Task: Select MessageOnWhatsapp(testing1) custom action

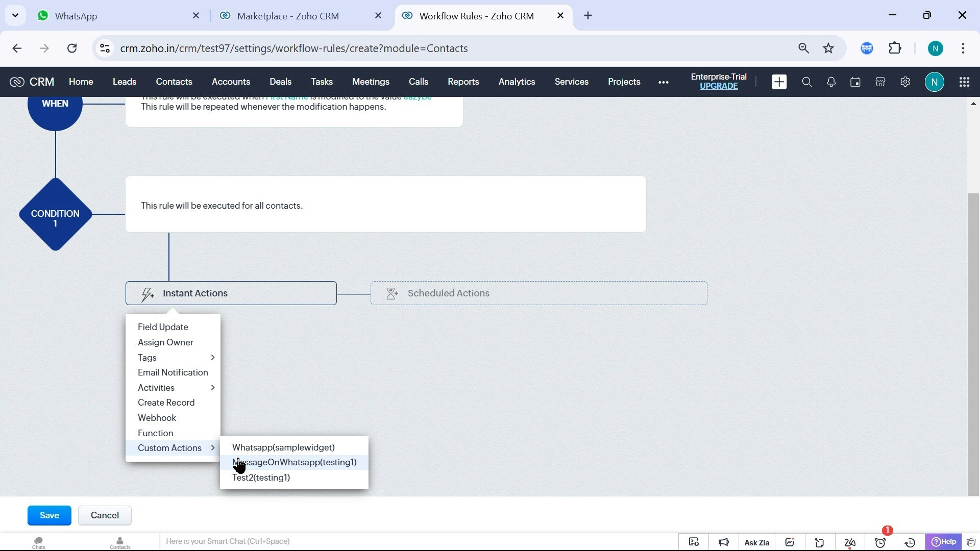Action: click(x=295, y=462)
